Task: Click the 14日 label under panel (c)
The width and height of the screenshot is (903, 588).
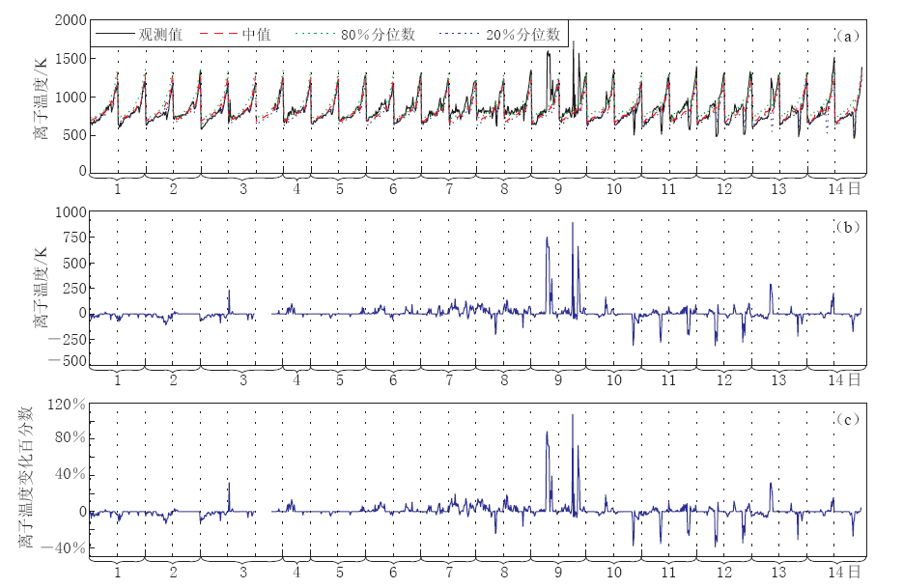Action: (845, 572)
